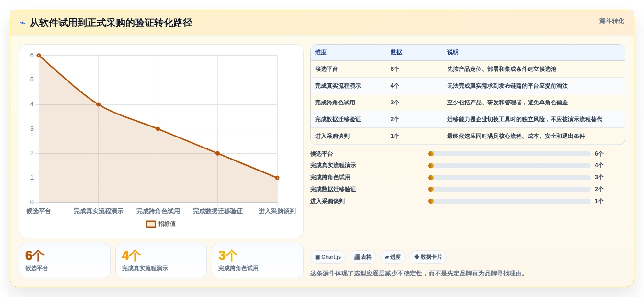Click the 进入采购谈判 progress bar
This screenshot has width=644, height=297.
pos(509,201)
